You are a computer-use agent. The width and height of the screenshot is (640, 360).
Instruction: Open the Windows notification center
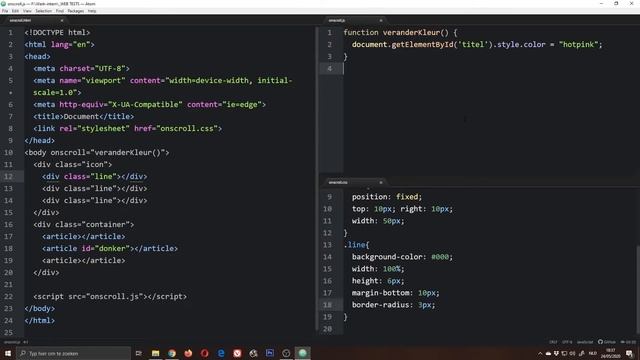click(629, 353)
